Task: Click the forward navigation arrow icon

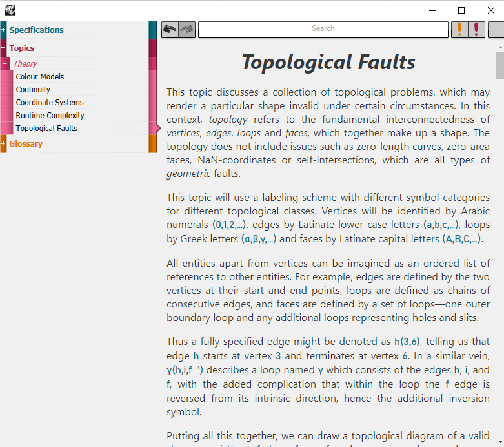Action: click(x=186, y=30)
